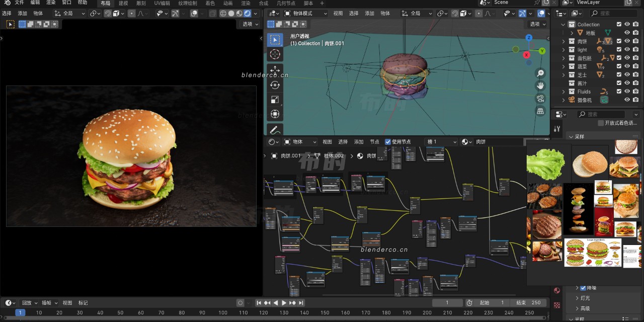Click the 视图 button in timeline header
This screenshot has height=322, width=644.
click(67, 303)
